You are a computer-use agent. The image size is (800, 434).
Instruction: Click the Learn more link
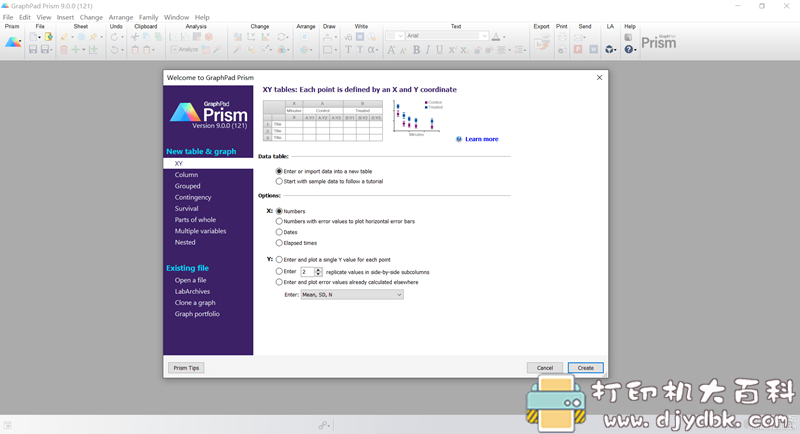[482, 139]
